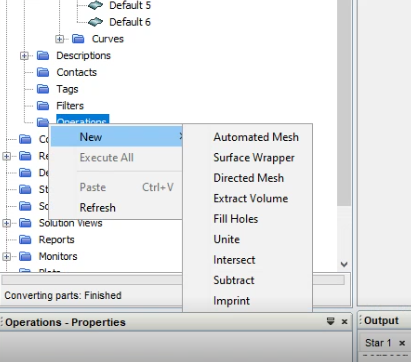Expand the Monitors node
This screenshot has width=411, height=362.
click(7, 256)
